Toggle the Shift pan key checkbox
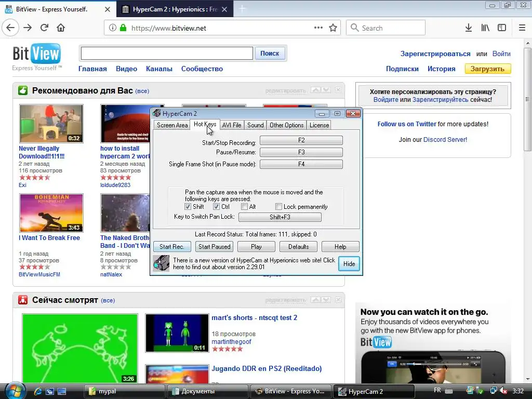 pyautogui.click(x=188, y=207)
